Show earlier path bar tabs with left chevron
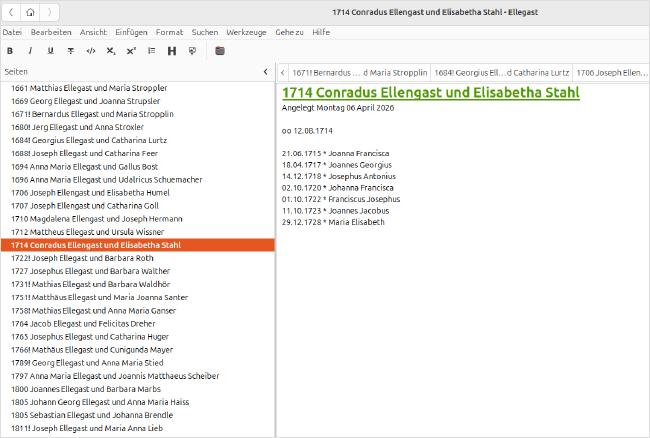 282,73
